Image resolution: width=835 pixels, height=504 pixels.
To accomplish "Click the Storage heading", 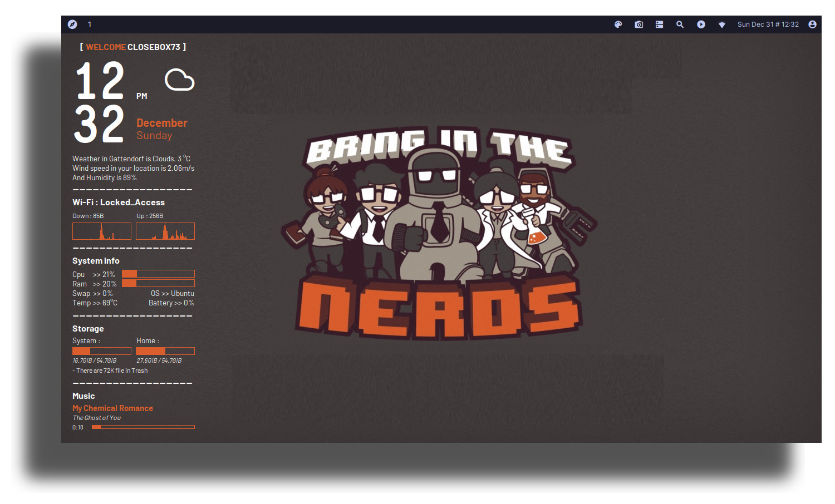I will click(88, 329).
